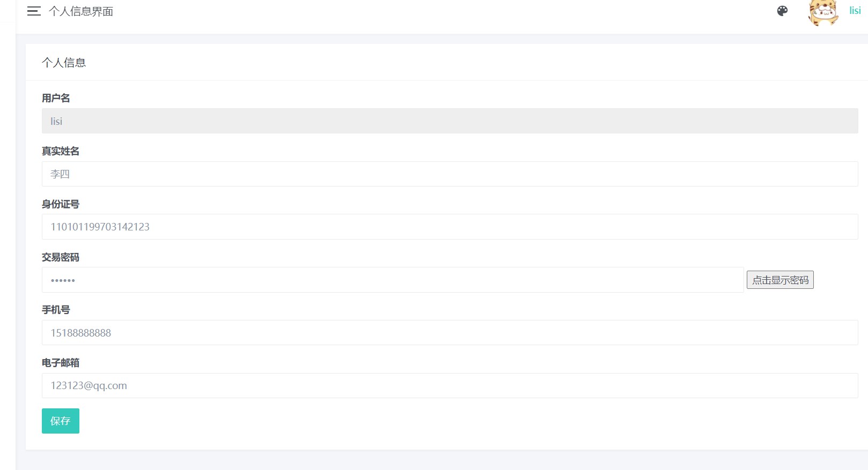Click into the 身份证号 input field

coord(450,227)
